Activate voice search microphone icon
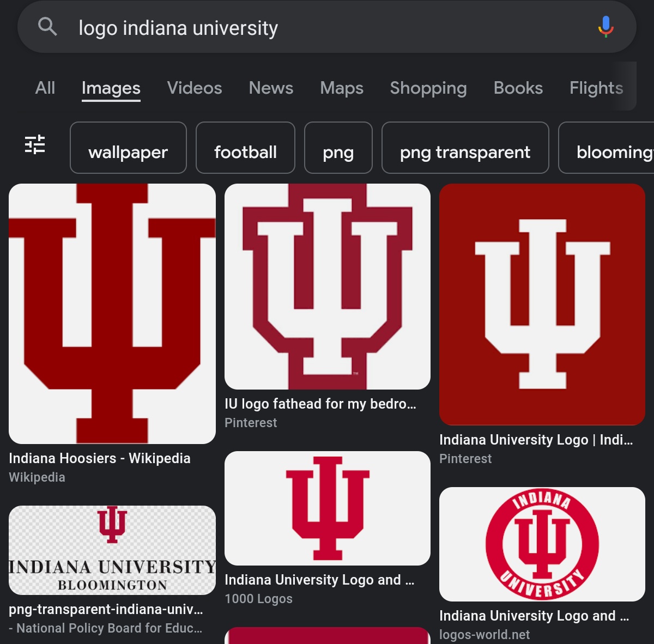The width and height of the screenshot is (654, 644). point(605,26)
